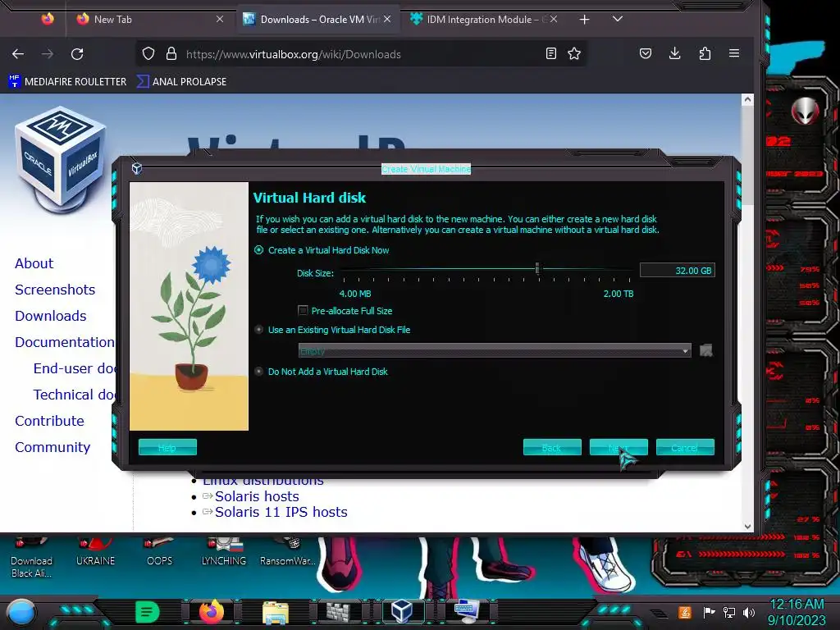Open the Firefox downloads panel

(675, 53)
